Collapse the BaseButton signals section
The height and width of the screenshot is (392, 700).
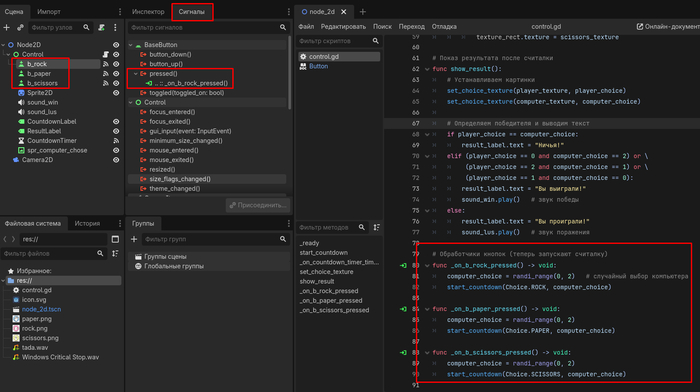click(x=131, y=45)
